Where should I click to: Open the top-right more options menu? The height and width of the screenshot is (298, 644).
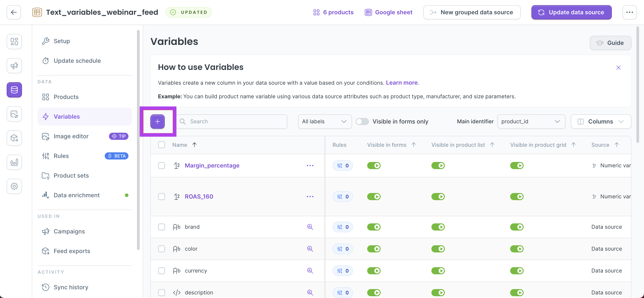pos(629,12)
